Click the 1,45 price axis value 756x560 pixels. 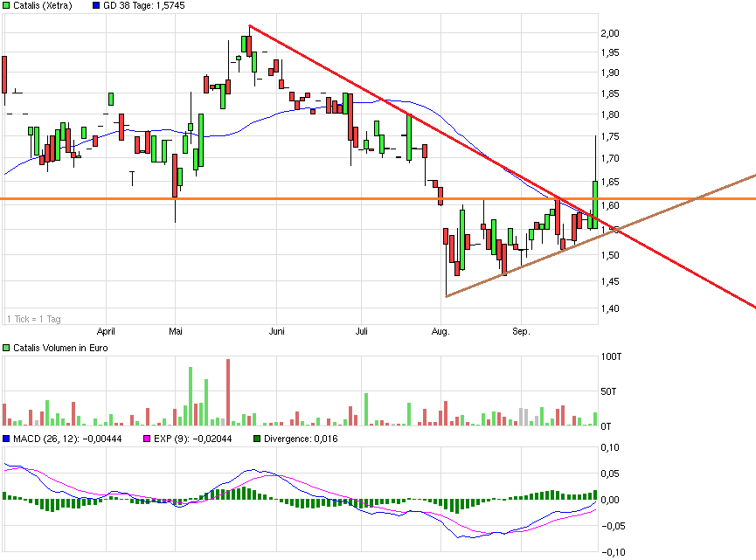pos(610,281)
